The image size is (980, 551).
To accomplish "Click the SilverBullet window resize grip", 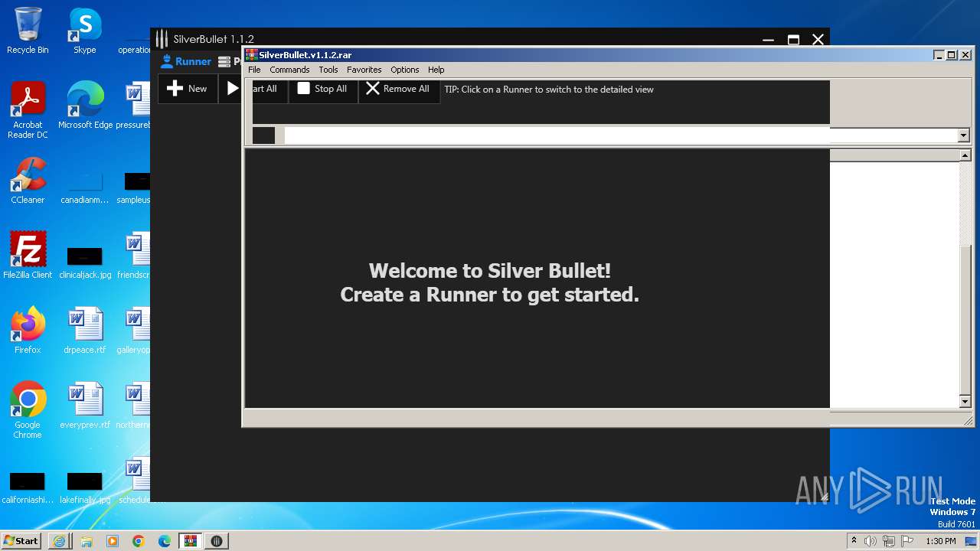I will 824,497.
